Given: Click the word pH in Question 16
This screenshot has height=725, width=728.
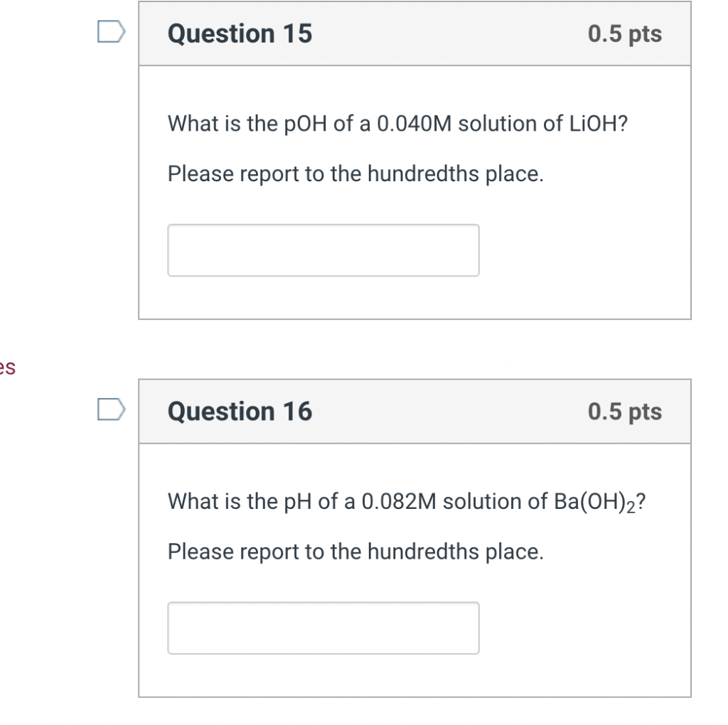Looking at the screenshot, I should point(298,503).
